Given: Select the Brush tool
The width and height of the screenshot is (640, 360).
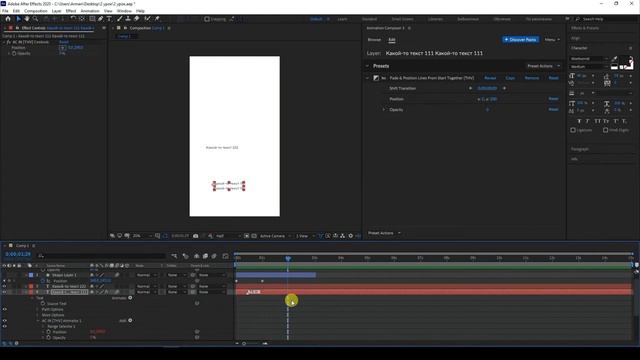Looking at the screenshot, I should tap(120, 19).
